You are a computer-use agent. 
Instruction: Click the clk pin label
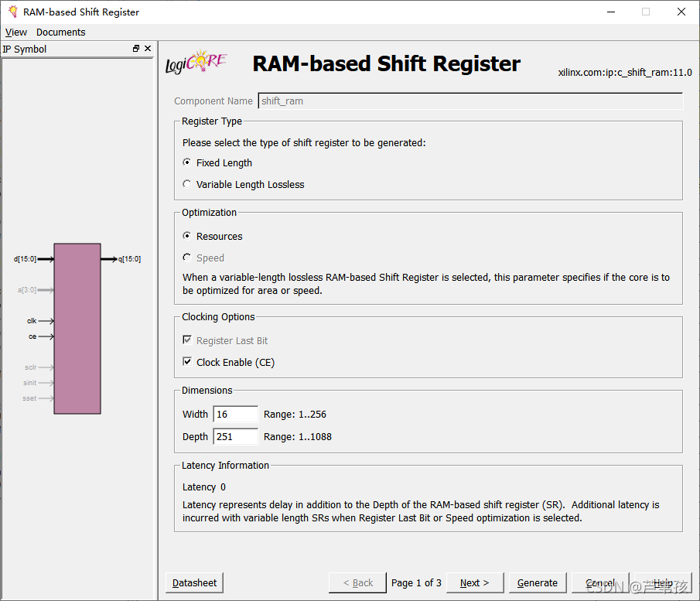coord(32,320)
